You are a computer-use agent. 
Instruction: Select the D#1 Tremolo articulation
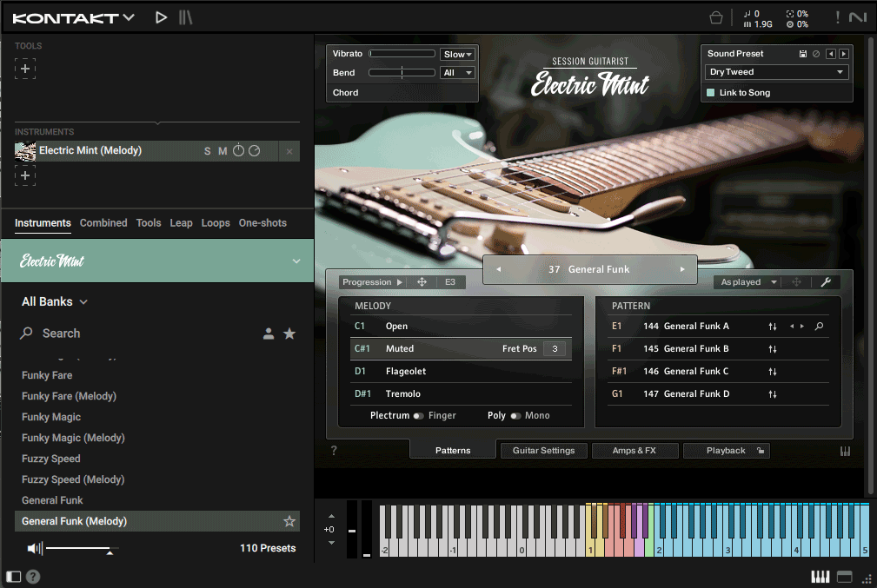461,394
